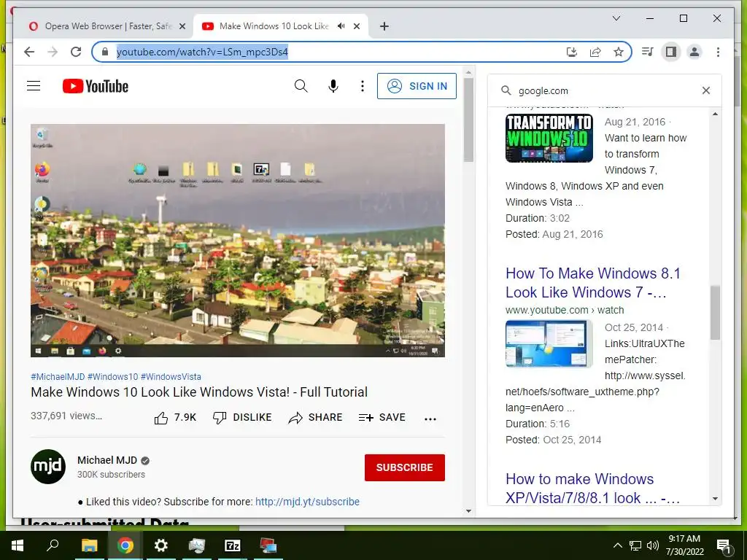Open the taskbar clock and date
The width and height of the screenshot is (747, 560).
(684, 545)
